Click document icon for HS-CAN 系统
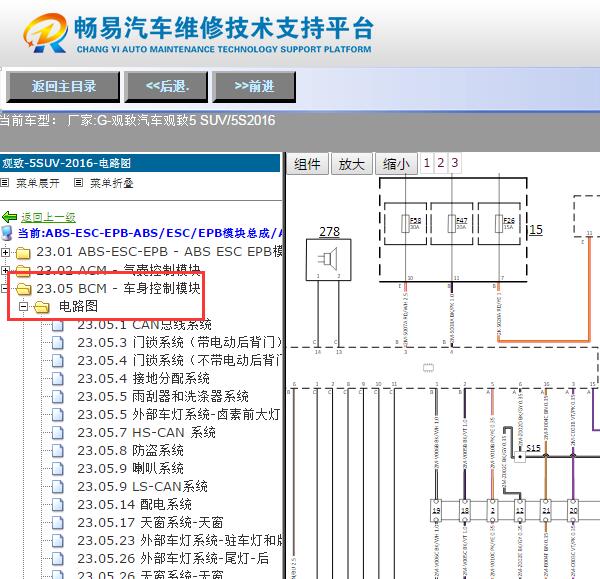 point(58,432)
